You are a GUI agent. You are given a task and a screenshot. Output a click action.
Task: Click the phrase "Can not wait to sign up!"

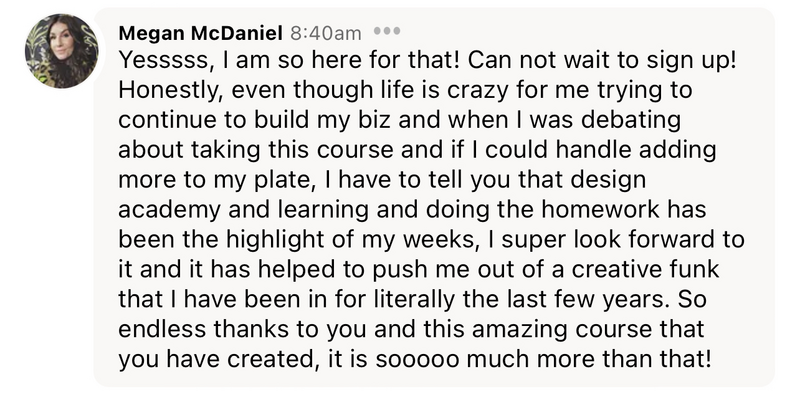pos(602,61)
